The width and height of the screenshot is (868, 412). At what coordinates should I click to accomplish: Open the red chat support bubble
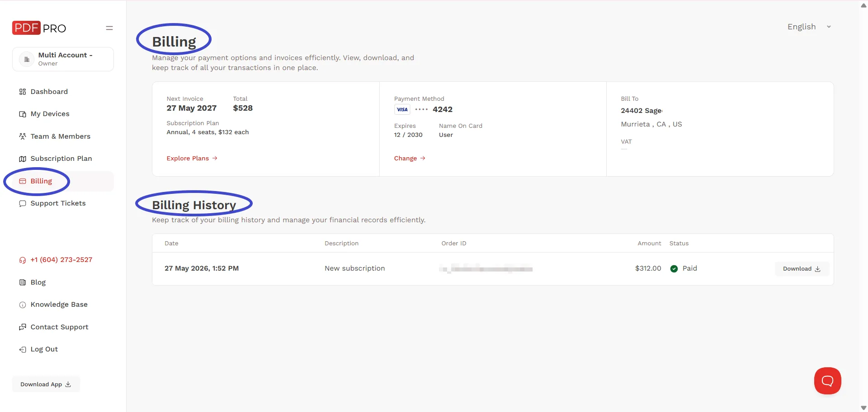tap(828, 381)
